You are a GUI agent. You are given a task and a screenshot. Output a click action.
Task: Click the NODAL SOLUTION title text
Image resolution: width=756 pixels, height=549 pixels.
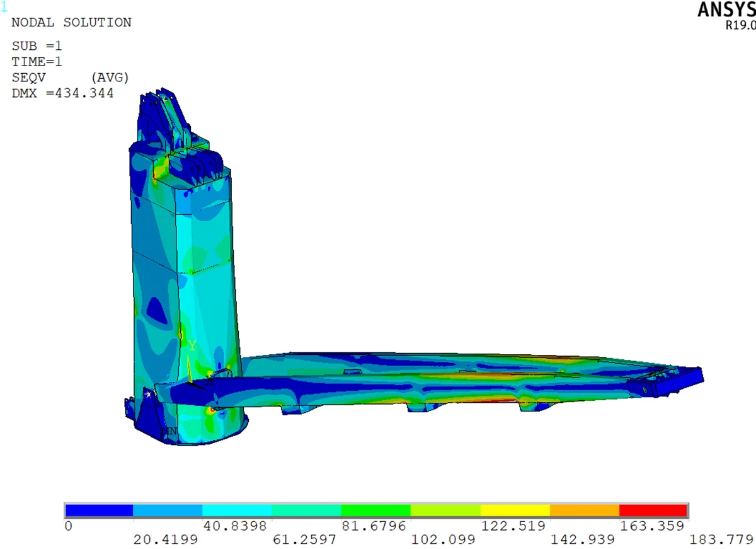tap(72, 23)
